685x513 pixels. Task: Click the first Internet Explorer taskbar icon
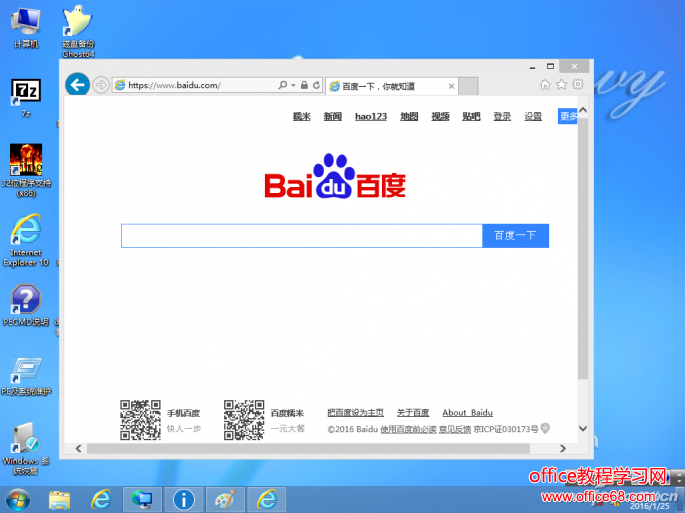(x=101, y=499)
